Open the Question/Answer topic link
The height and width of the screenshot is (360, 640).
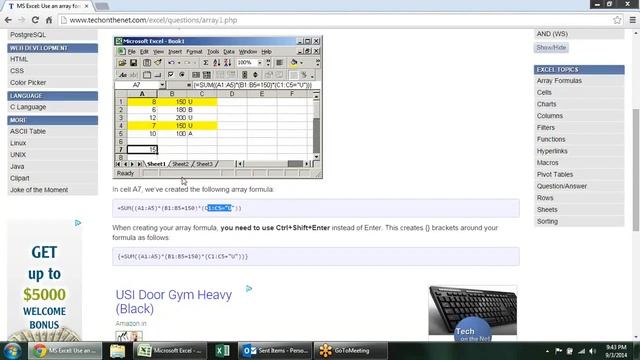pyautogui.click(x=562, y=186)
